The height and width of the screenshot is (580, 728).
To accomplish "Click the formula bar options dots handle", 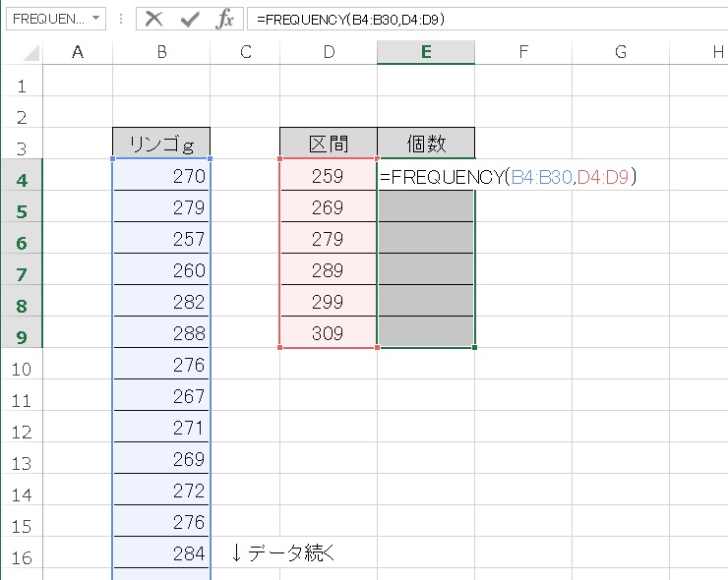I will point(121,19).
